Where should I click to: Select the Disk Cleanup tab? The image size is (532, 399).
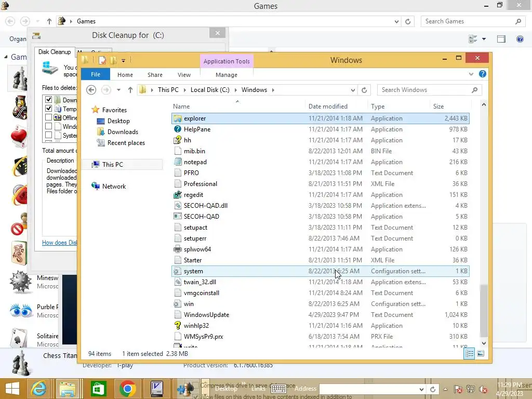(55, 52)
